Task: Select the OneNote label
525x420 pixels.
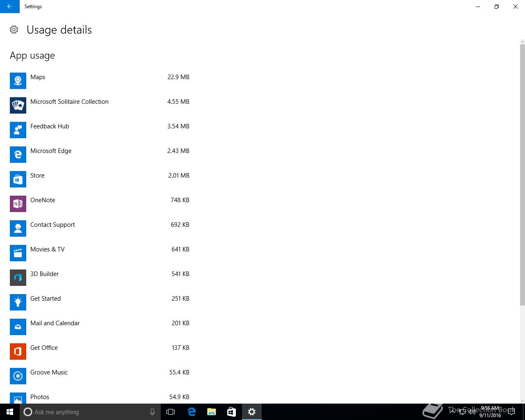Action: 43,200
